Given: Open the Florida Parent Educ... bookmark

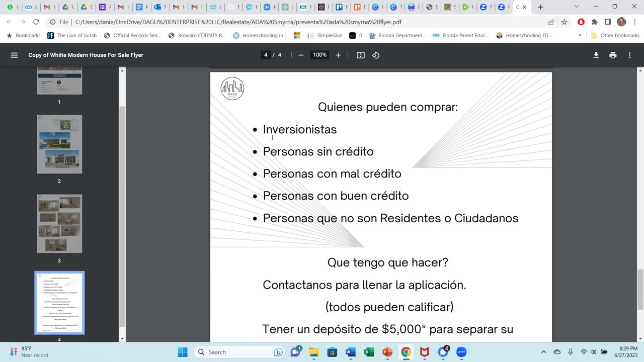Looking at the screenshot, I should [x=461, y=36].
